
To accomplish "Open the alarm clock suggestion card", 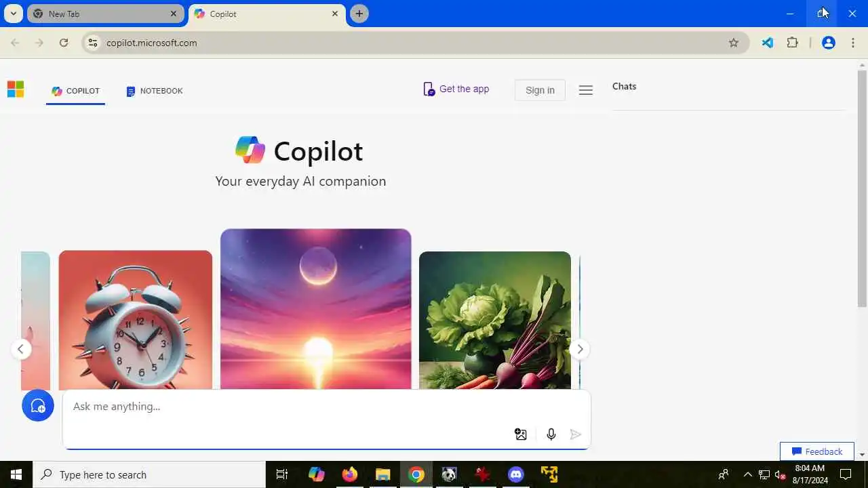I will [x=136, y=320].
